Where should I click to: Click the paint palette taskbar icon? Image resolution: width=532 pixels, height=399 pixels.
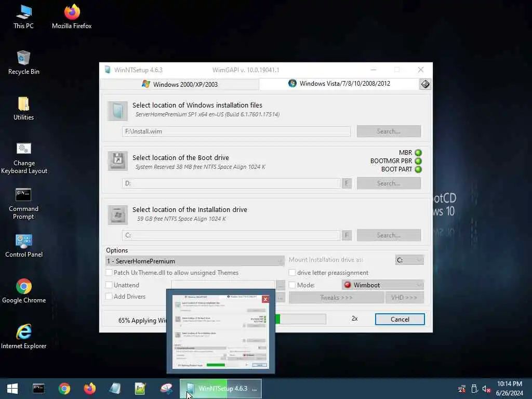166,389
